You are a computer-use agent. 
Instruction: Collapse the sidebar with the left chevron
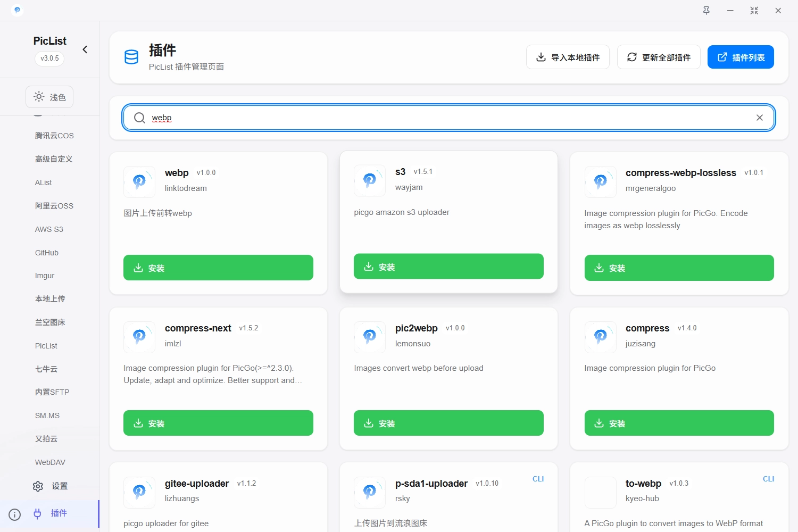[85, 49]
